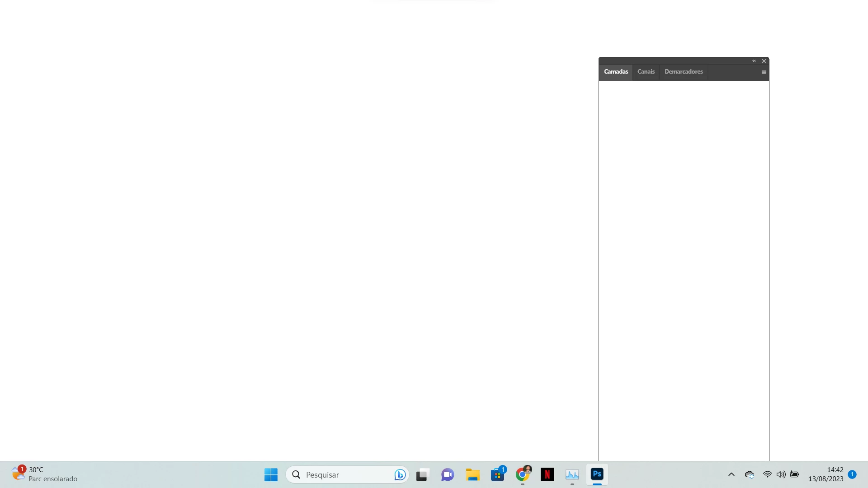
Task: Switch to the Canais tab
Action: [646, 72]
